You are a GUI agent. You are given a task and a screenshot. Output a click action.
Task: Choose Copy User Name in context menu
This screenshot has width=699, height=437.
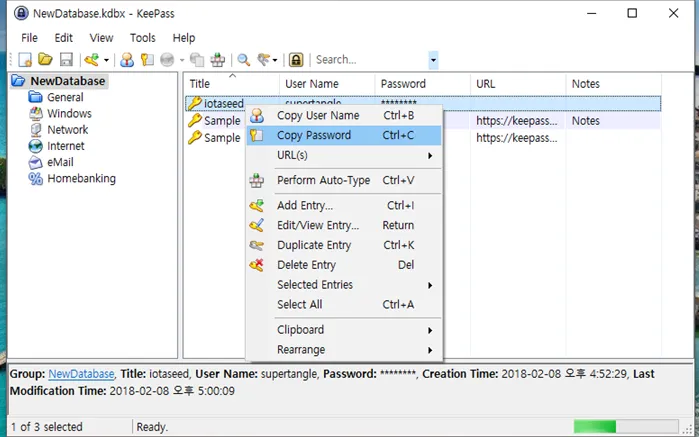pyautogui.click(x=344, y=115)
